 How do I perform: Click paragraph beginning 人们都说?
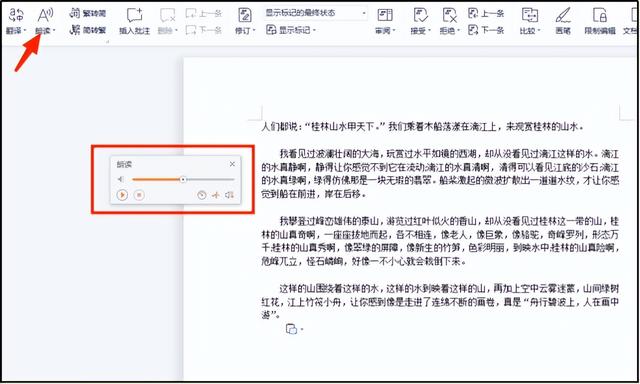[422, 127]
